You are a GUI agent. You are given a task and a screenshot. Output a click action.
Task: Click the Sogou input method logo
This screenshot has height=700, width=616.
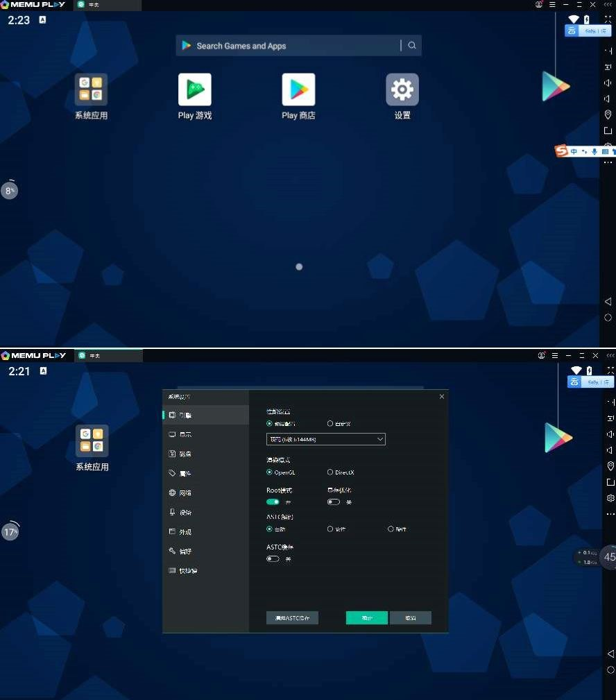point(562,151)
